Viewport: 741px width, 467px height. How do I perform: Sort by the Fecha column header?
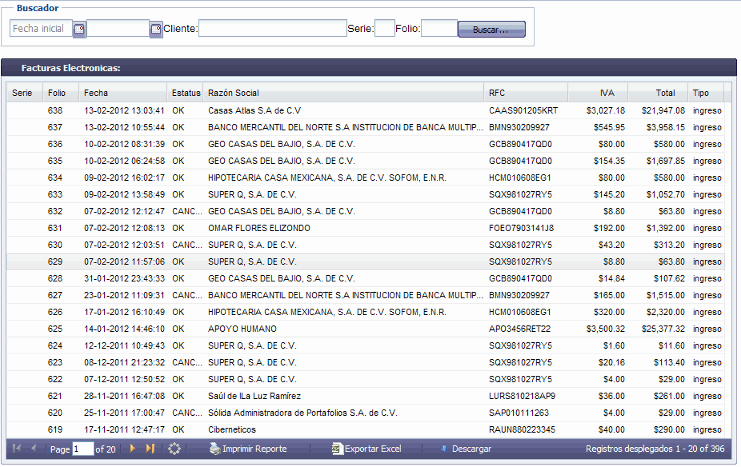[x=122, y=93]
